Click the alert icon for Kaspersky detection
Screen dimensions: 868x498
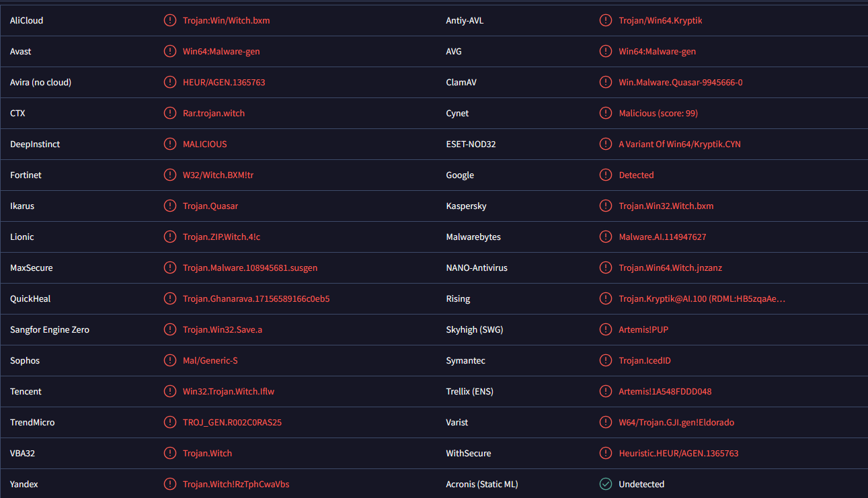click(x=606, y=206)
